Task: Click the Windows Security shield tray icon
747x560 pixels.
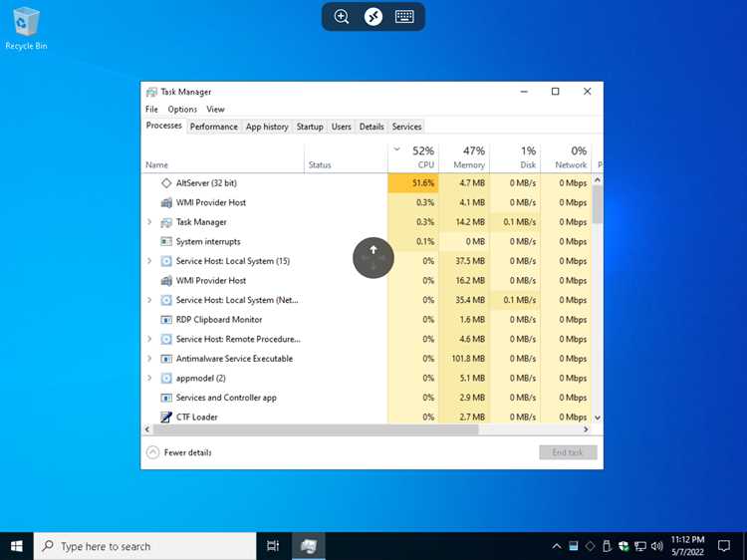Action: coord(623,546)
